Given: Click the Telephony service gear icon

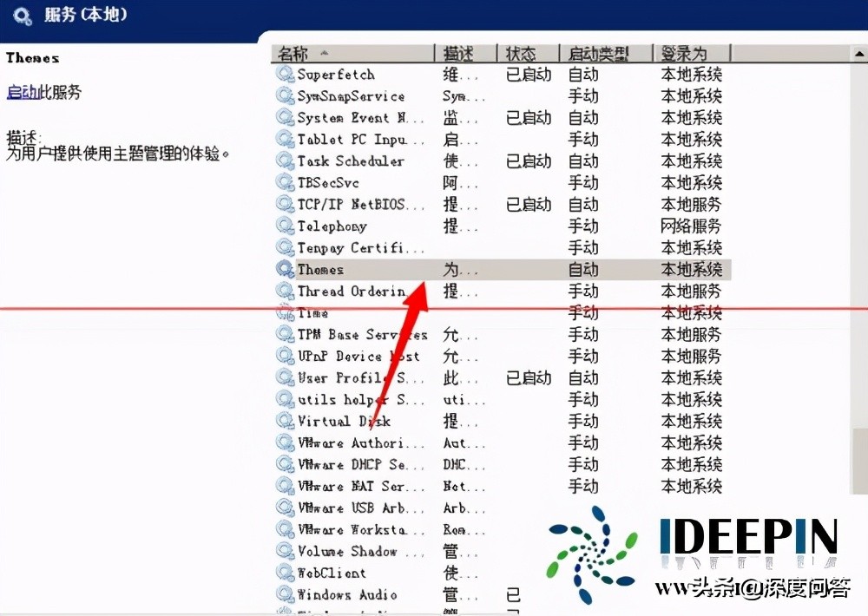Looking at the screenshot, I should click(285, 226).
